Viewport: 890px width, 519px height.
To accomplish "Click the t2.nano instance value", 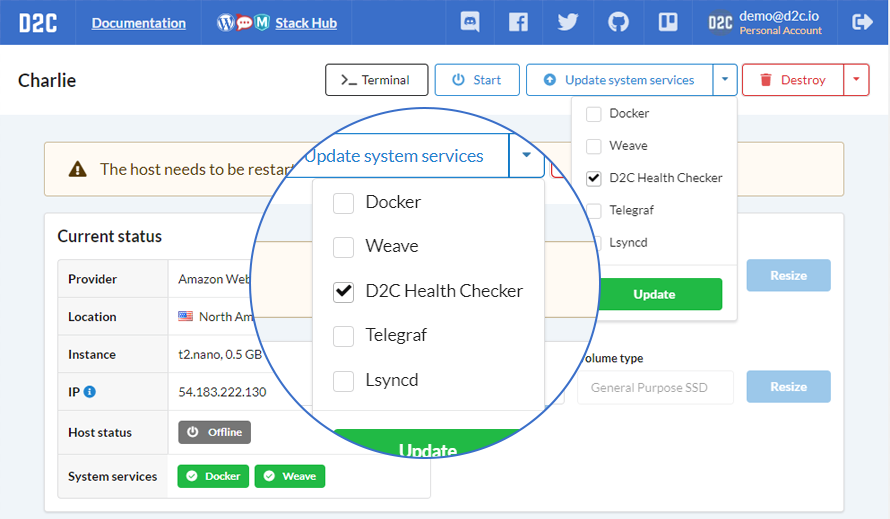I will click(220, 354).
